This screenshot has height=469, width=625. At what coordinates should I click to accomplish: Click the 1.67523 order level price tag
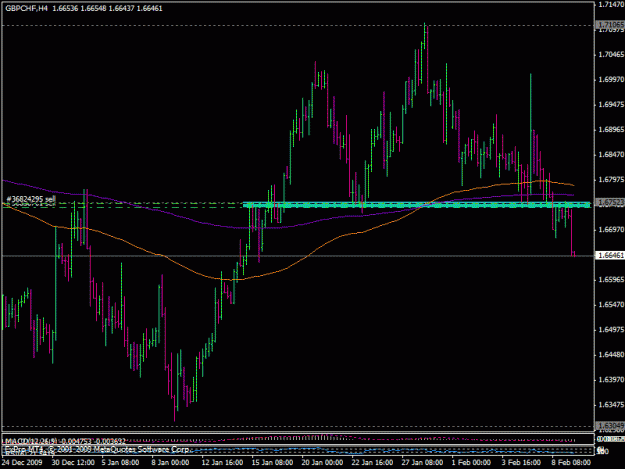pyautogui.click(x=610, y=203)
